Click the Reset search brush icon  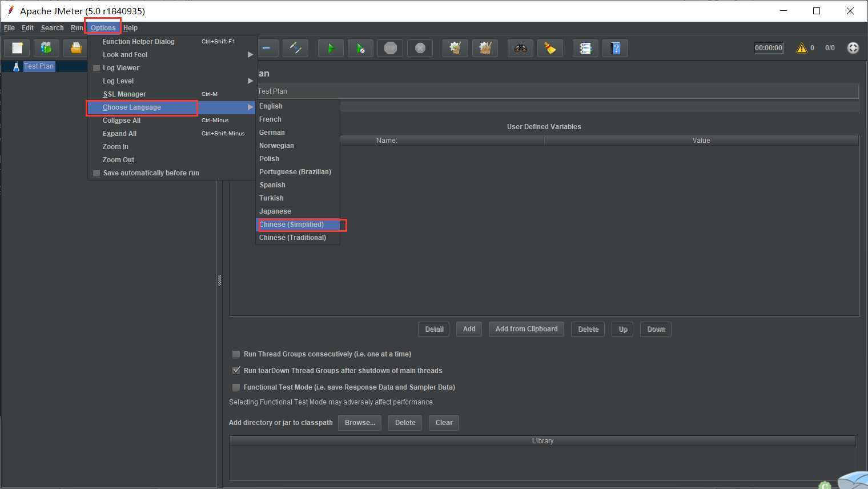tap(550, 48)
